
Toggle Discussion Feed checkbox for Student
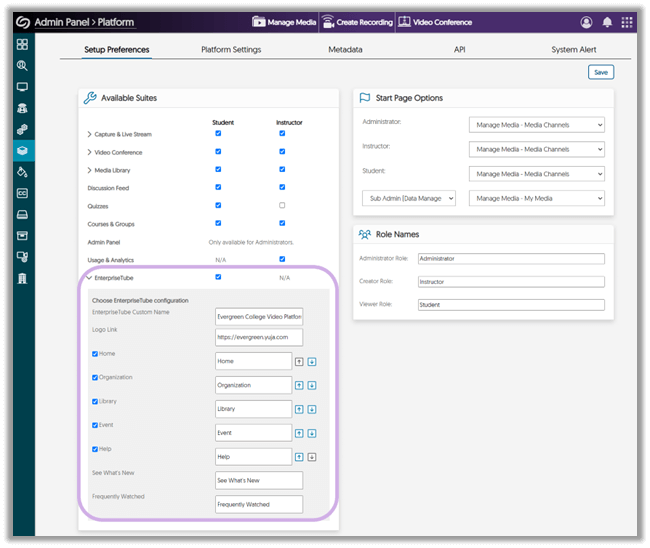[218, 187]
